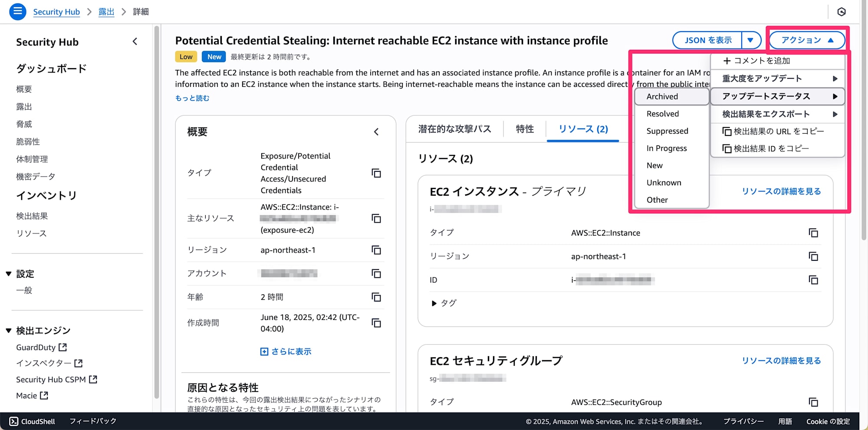Select 検出結果の URL をコピー
The height and width of the screenshot is (430, 868).
[x=778, y=131]
